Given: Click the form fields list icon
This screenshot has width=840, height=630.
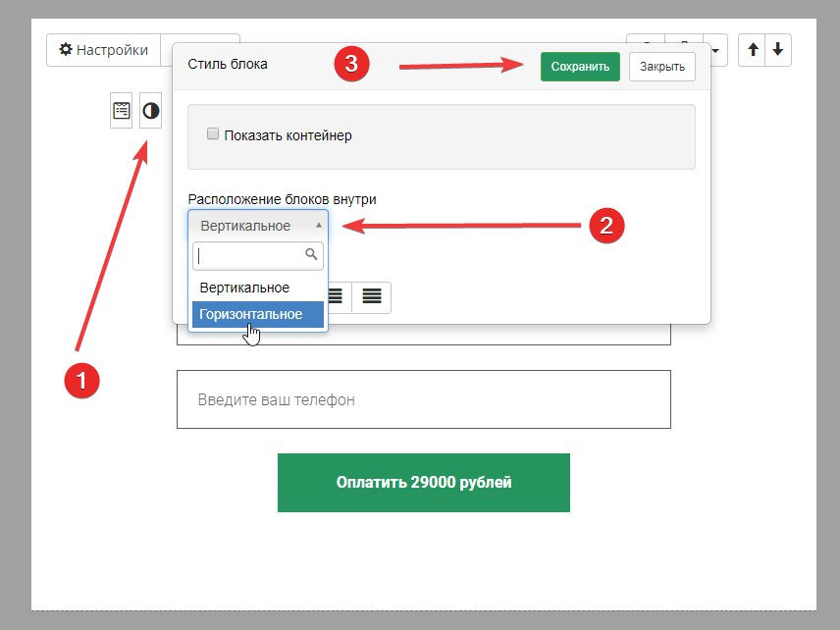Looking at the screenshot, I should (122, 111).
